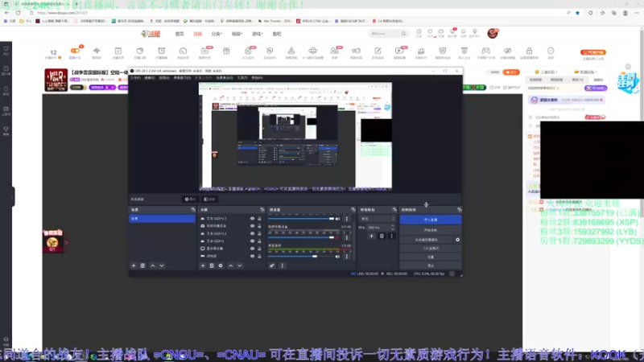Move source down in OBS Sources dock

pyautogui.click(x=239, y=265)
